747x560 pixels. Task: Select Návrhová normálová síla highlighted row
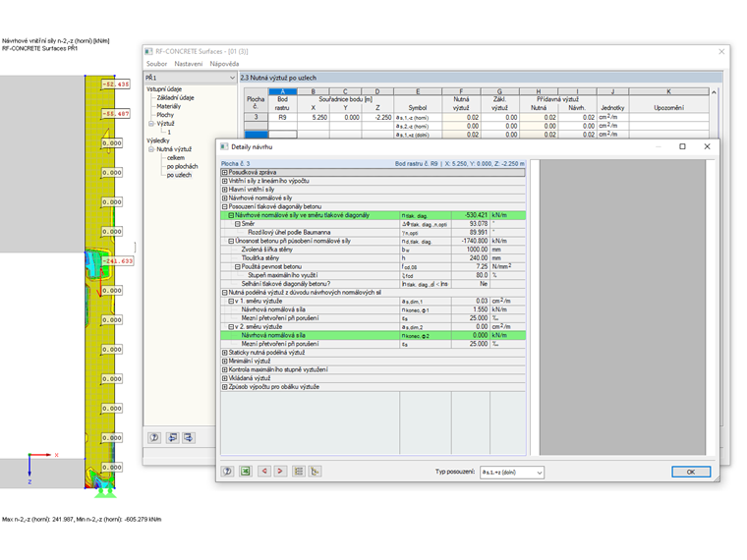(373, 335)
